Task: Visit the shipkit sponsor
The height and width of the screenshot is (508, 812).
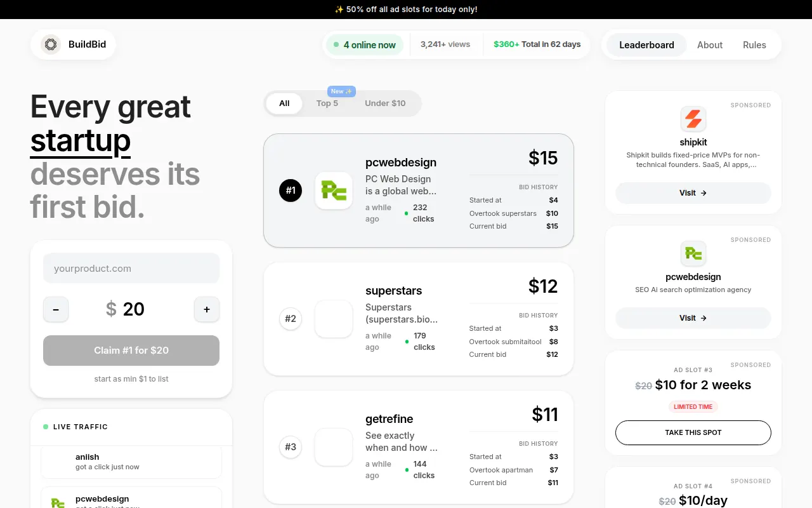Action: pos(693,193)
